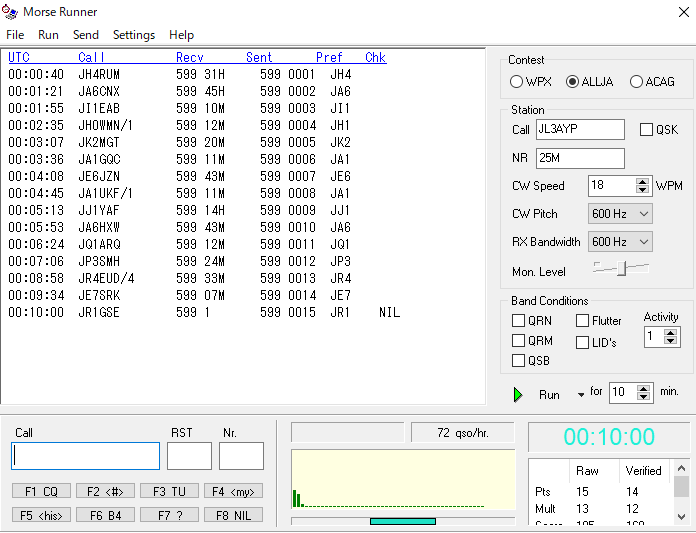Image resolution: width=696 pixels, height=533 pixels.
Task: Click the Chk column header
Action: point(376,57)
